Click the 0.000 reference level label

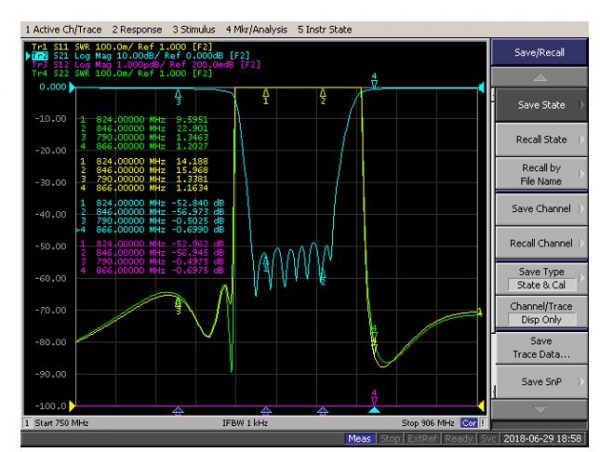coord(53,87)
